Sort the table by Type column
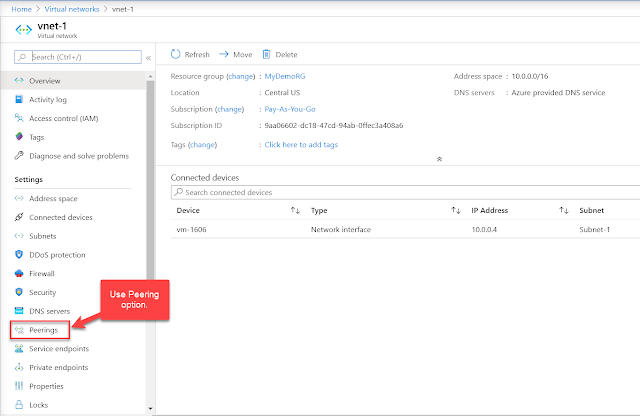The width and height of the screenshot is (640, 416). pyautogui.click(x=456, y=210)
